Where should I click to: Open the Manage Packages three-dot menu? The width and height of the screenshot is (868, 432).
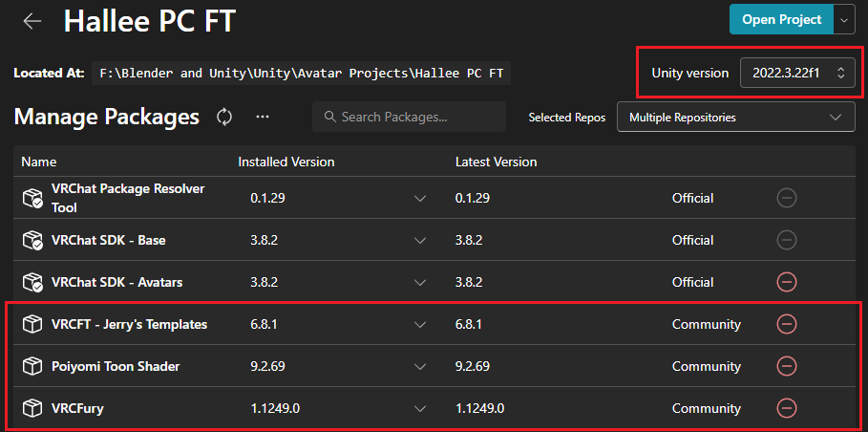tap(263, 117)
